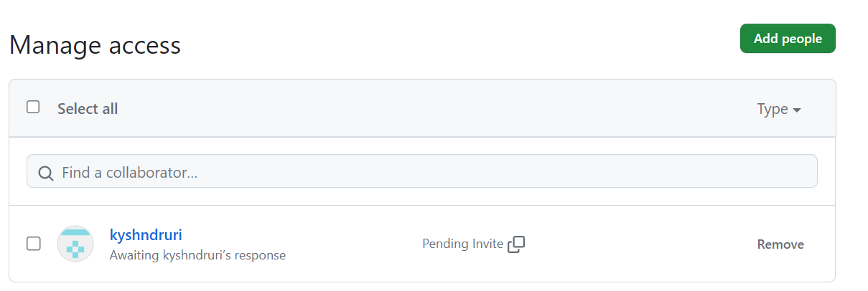Image resolution: width=868 pixels, height=291 pixels.
Task: Open the kyshndruri username link
Action: point(146,234)
